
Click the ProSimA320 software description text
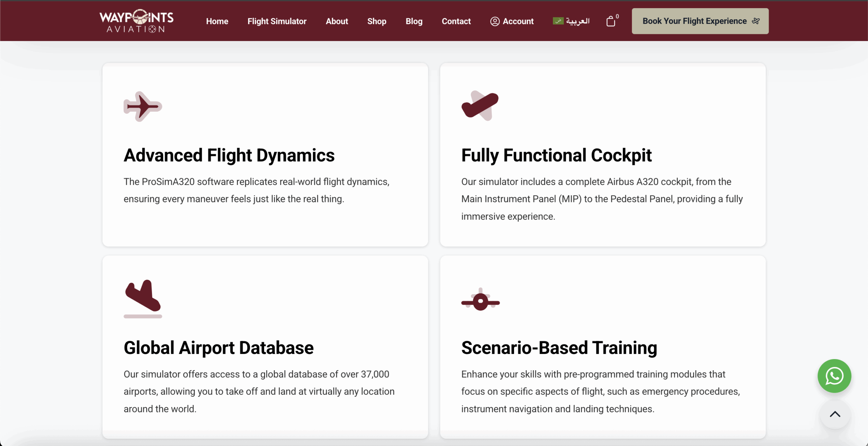[257, 190]
